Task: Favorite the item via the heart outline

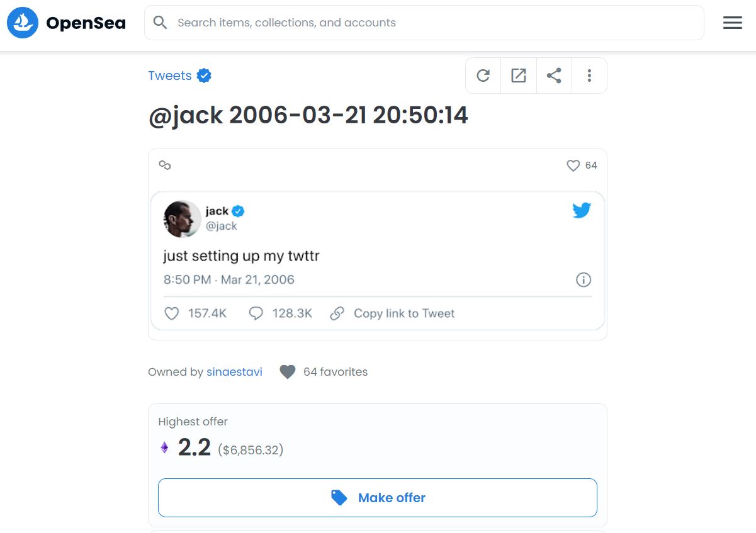Action: coord(573,166)
